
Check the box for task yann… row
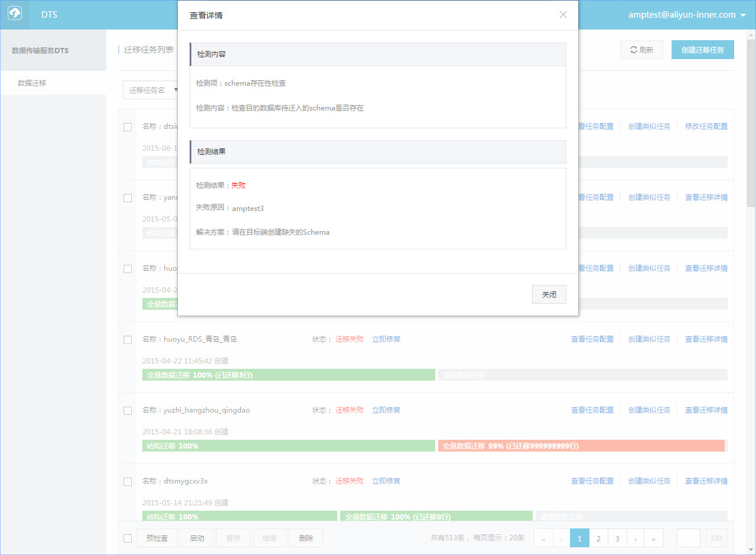128,198
